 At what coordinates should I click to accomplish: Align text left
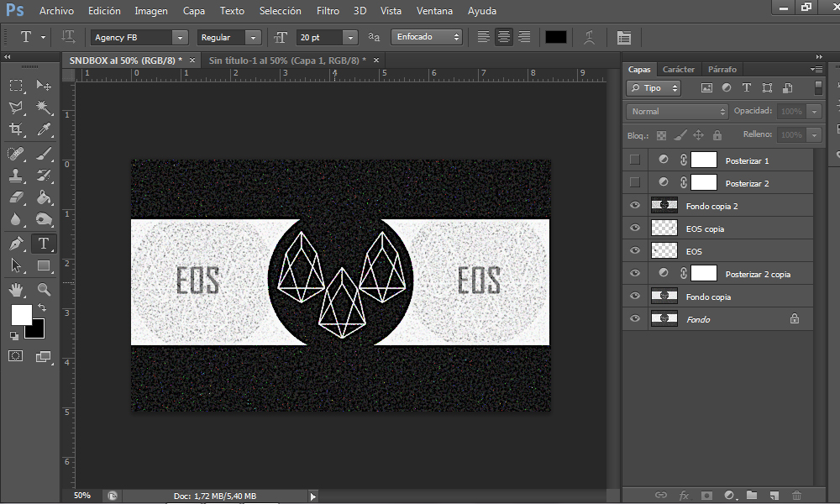pos(483,37)
